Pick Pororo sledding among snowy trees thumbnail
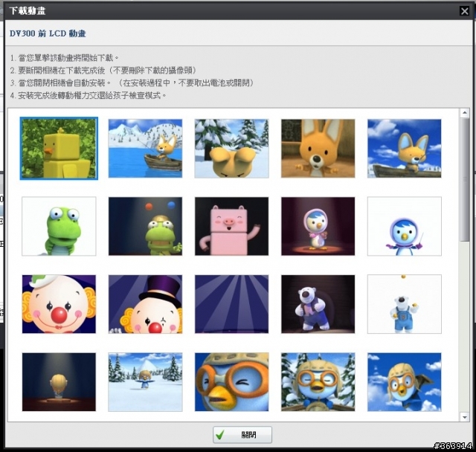476x452 pixels. pos(318,382)
